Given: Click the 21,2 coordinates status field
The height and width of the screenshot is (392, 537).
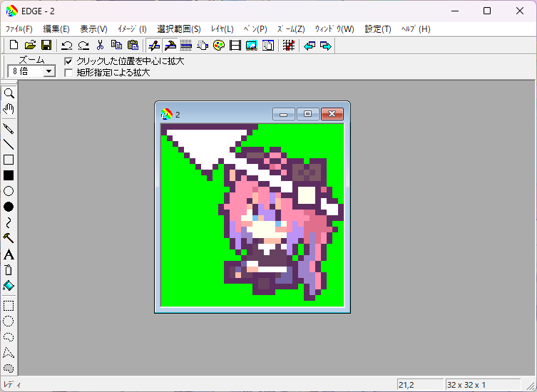Looking at the screenshot, I should pos(421,385).
